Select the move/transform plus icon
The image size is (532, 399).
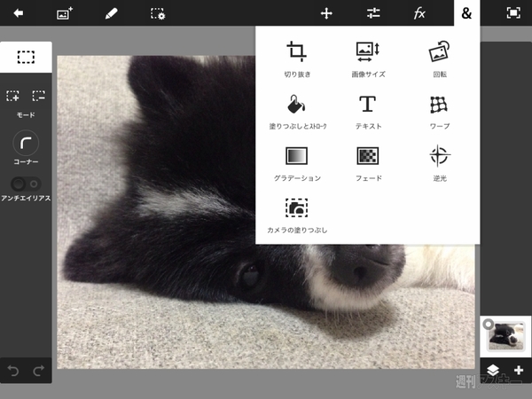pyautogui.click(x=326, y=13)
